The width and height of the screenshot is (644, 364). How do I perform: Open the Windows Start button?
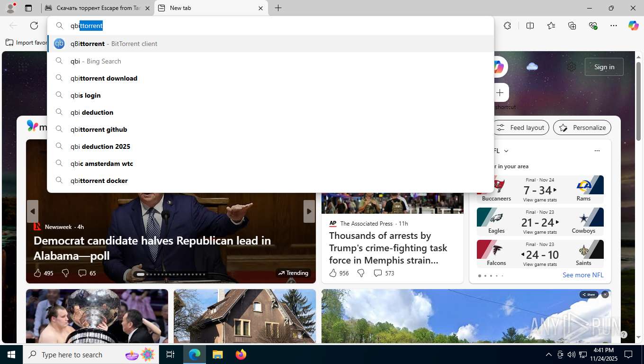point(11,355)
